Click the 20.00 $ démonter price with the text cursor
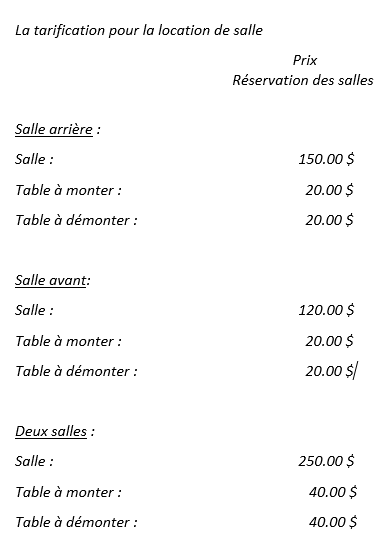This screenshot has width=390, height=552. 329,371
